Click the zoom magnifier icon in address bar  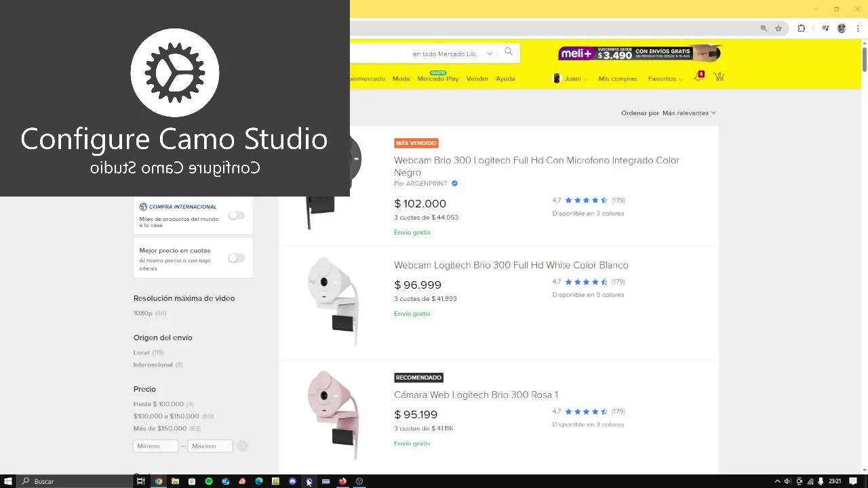(764, 28)
